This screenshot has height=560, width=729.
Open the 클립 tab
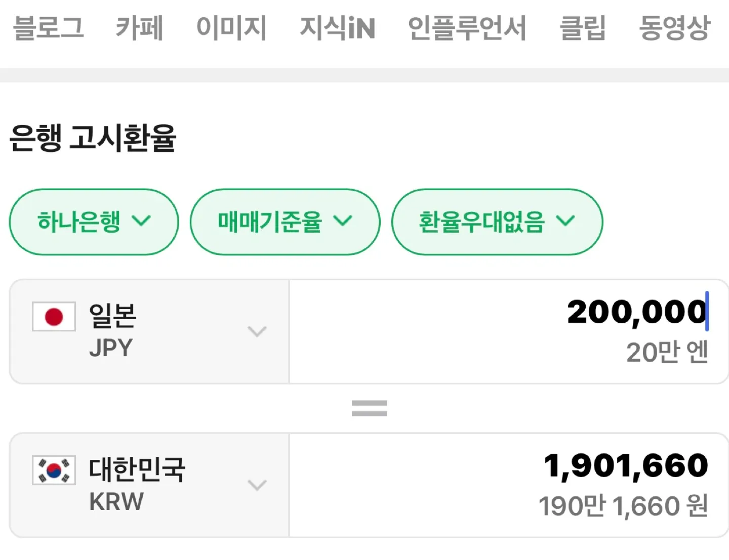pos(582,28)
